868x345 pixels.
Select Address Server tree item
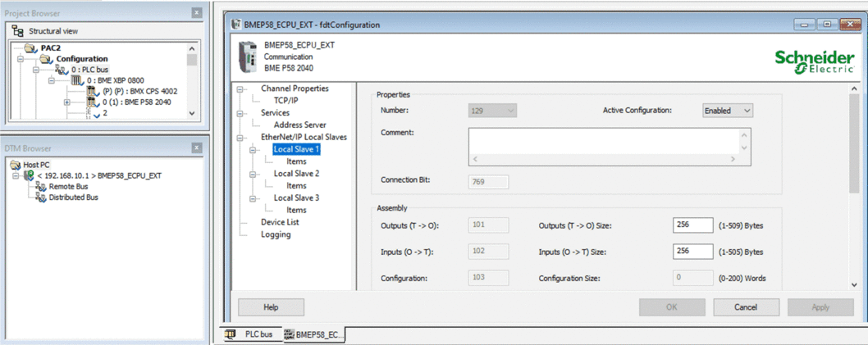[300, 125]
